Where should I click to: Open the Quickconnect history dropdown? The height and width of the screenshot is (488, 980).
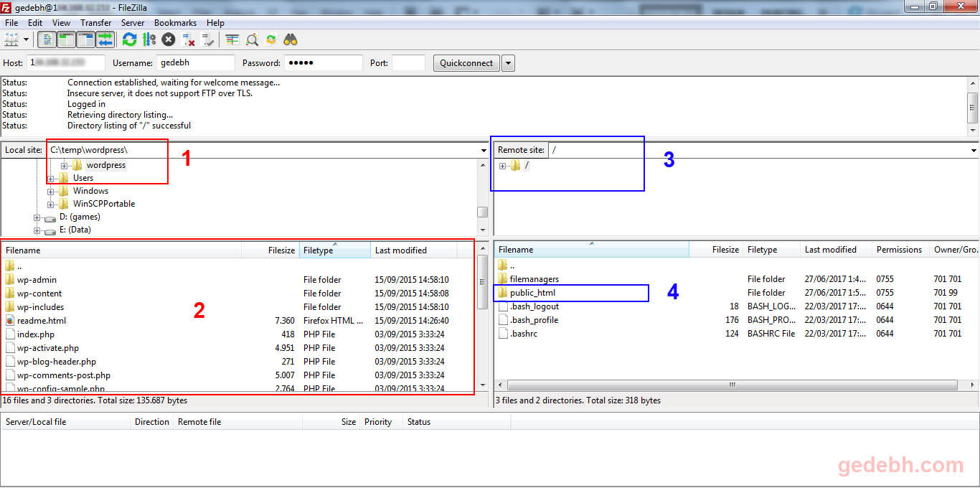tap(508, 63)
